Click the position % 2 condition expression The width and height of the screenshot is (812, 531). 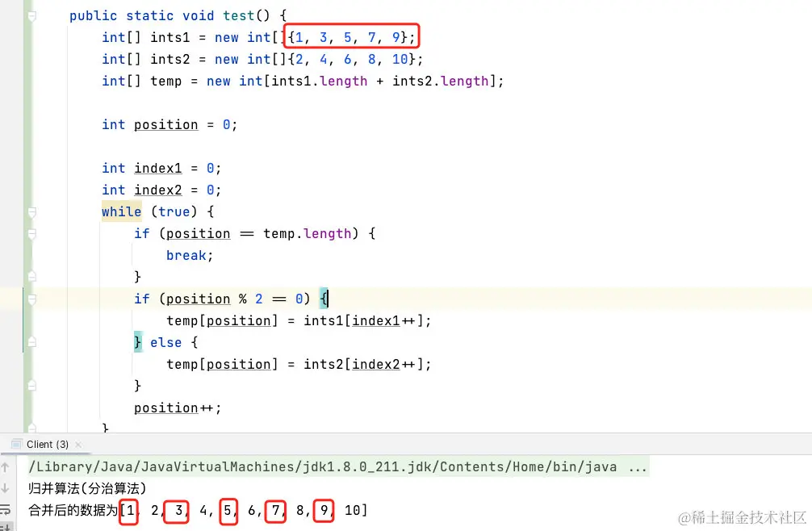215,299
